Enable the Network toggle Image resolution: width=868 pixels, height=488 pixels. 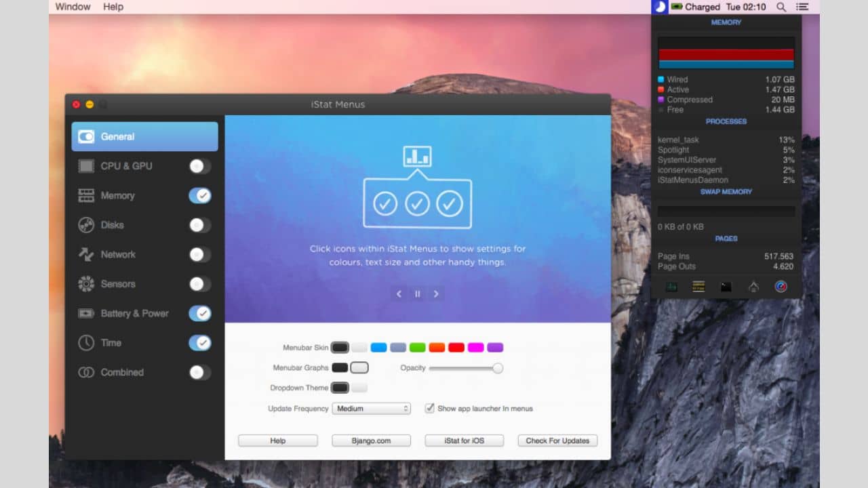200,255
